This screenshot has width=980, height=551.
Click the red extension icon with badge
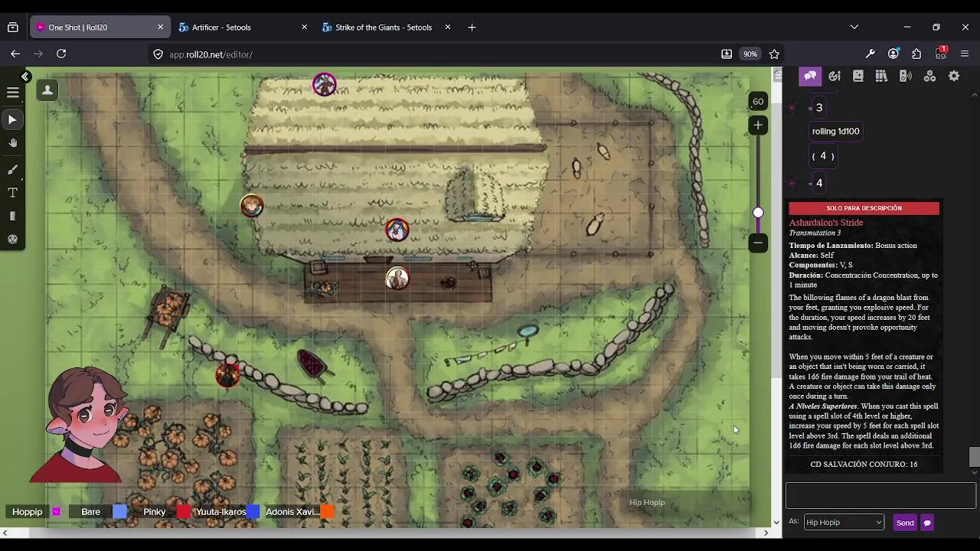pos(941,54)
